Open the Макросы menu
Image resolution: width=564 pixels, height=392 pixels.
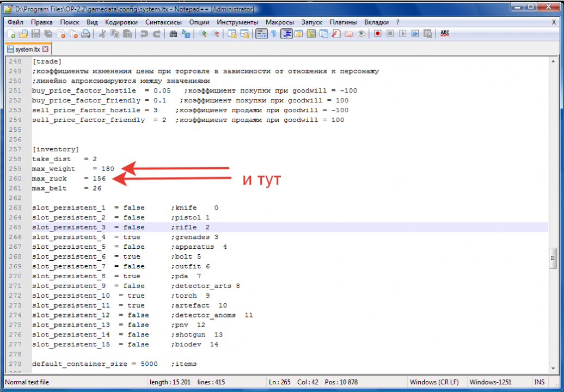click(x=280, y=22)
